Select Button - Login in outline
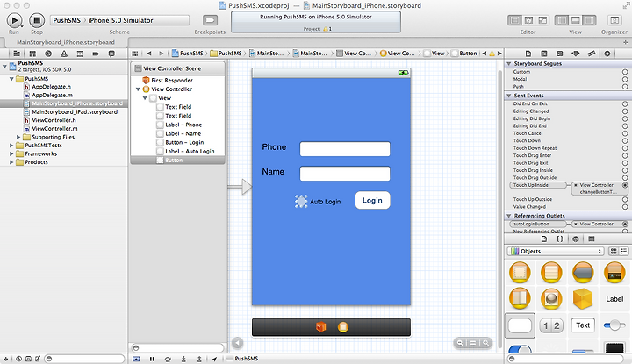The image size is (632, 364). coord(184,143)
